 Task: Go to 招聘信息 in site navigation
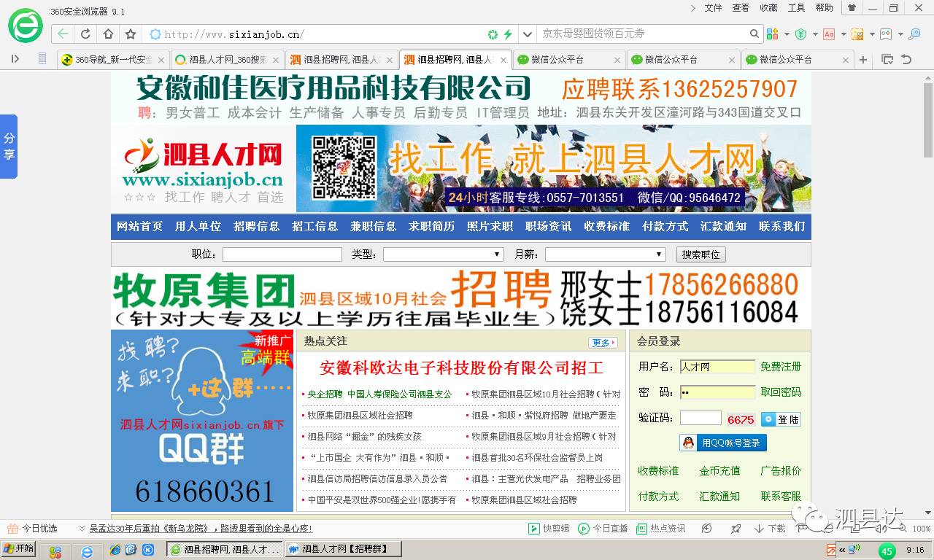point(257,227)
